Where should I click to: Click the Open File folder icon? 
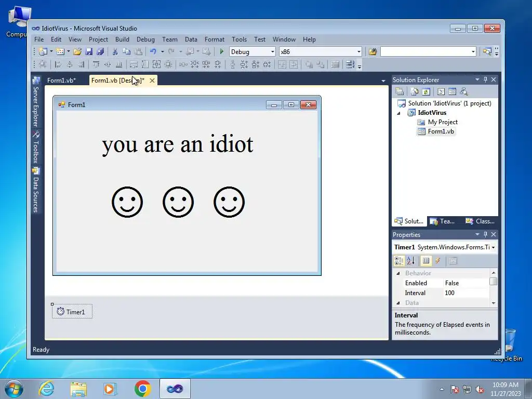tap(77, 51)
